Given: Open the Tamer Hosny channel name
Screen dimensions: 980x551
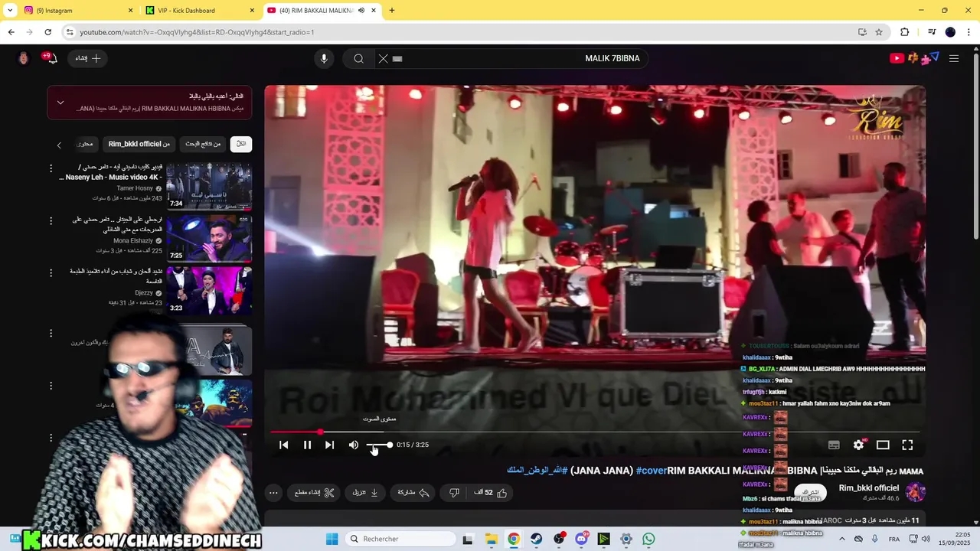Looking at the screenshot, I should pos(135,188).
